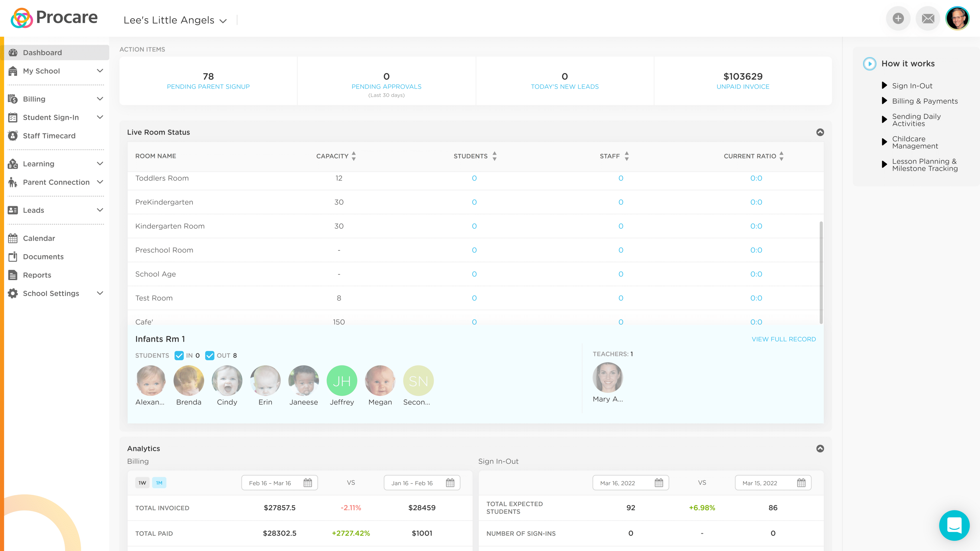
Task: Open calendar picker for Feb 16 - Mar 16
Action: 308,483
